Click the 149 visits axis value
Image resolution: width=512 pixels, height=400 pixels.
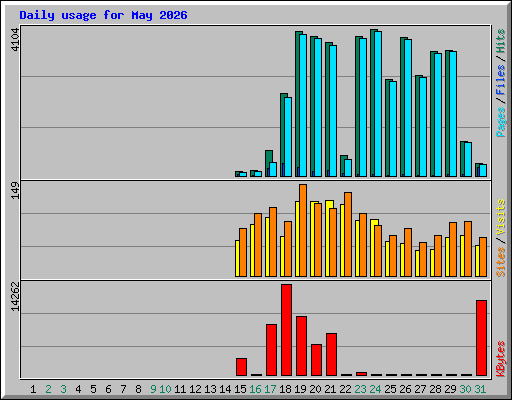[15, 191]
